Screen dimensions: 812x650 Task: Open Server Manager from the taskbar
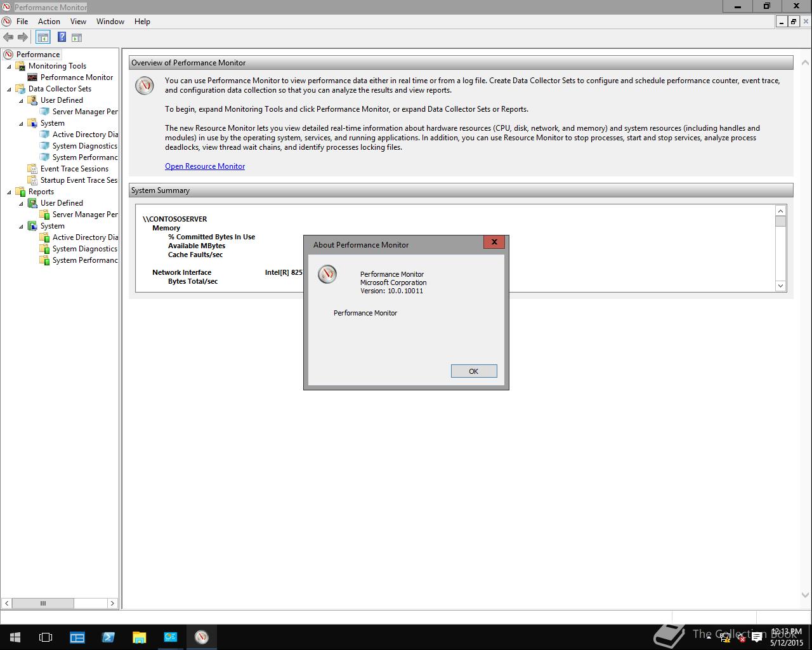(77, 637)
